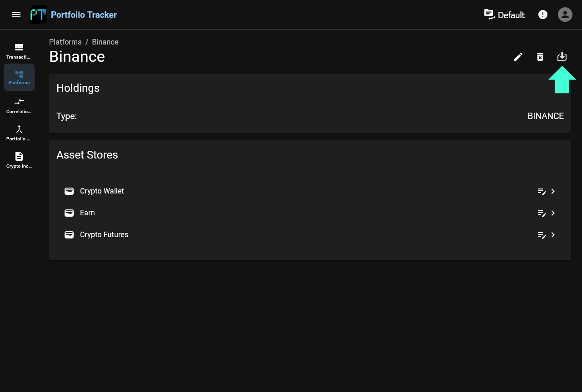Switch portfolio using the Default selector
This screenshot has height=392, width=582.
[504, 15]
